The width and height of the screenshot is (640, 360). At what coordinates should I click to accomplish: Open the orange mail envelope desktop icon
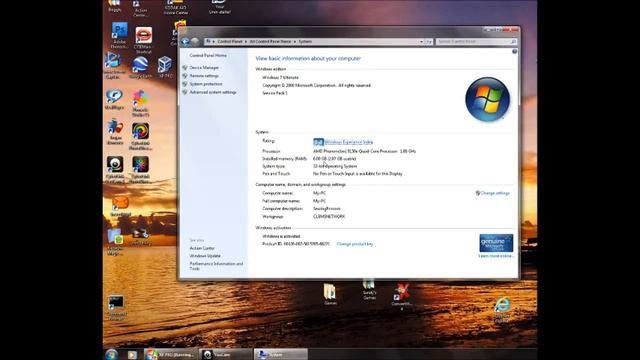pyautogui.click(x=120, y=206)
